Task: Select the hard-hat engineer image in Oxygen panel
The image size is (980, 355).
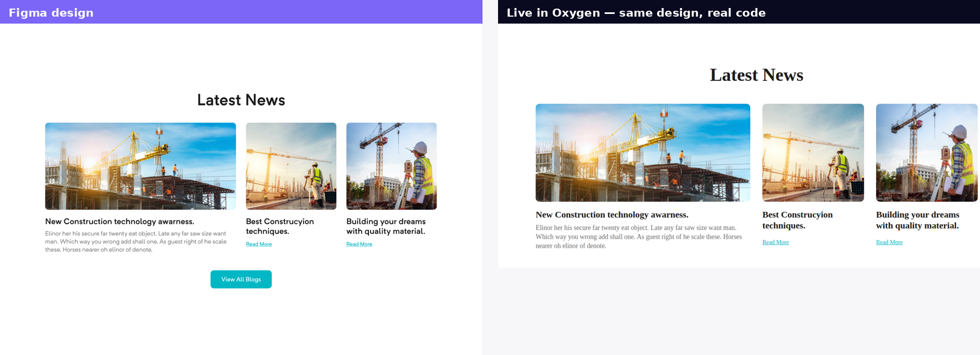Action: (x=927, y=153)
